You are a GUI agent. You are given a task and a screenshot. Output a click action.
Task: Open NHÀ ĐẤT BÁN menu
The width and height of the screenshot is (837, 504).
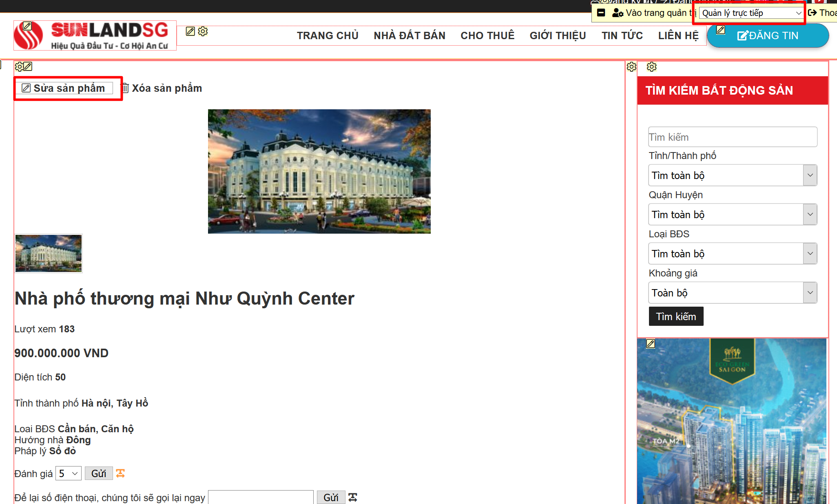410,35
